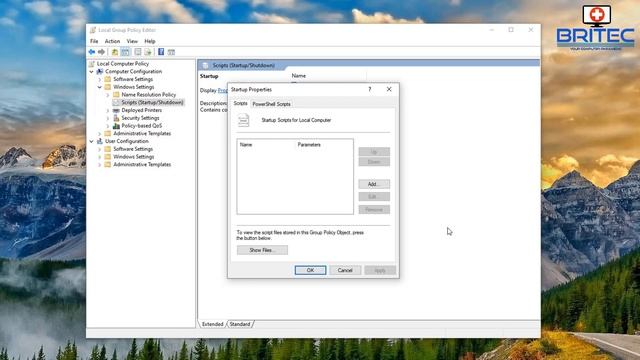Close the Startup Properties dialog with X
This screenshot has width=640, height=360.
389,89
